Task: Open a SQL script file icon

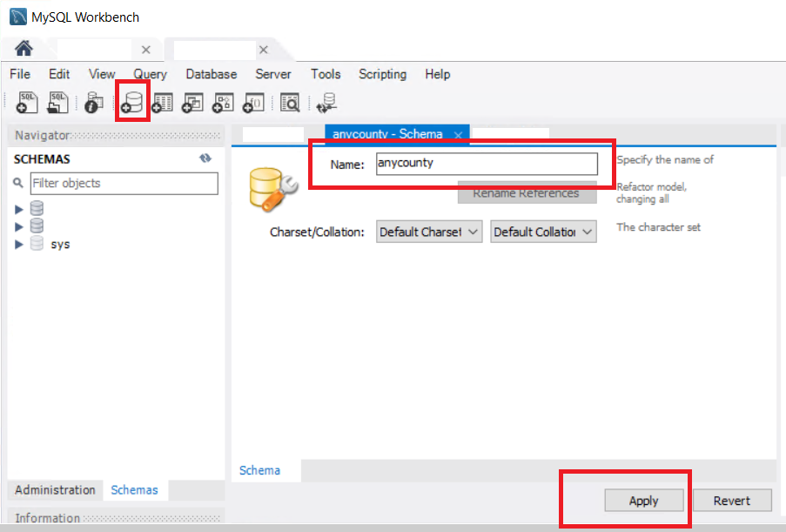Action: [57, 102]
